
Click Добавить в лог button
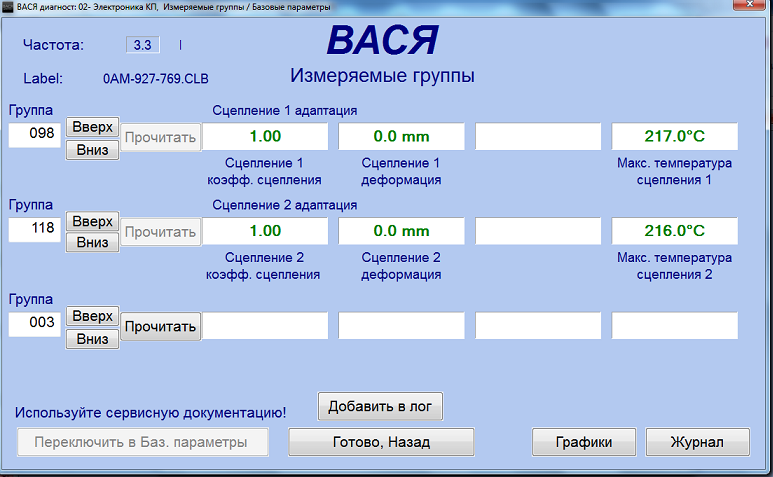(380, 407)
